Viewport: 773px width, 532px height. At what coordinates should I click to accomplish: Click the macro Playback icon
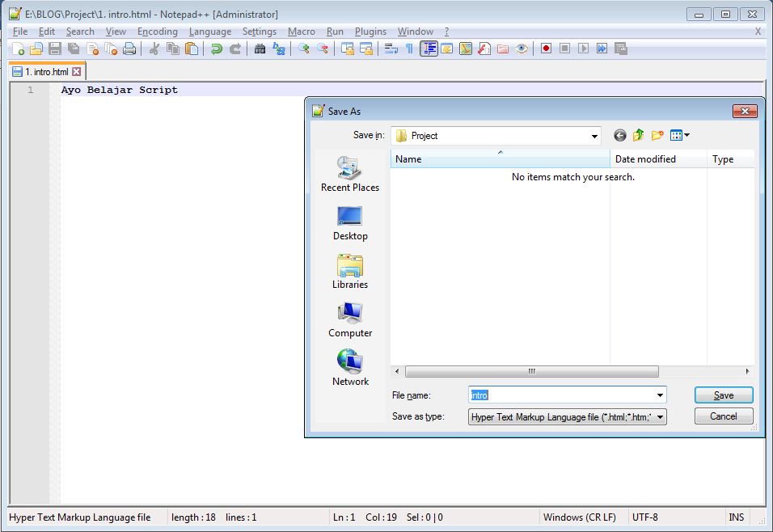coord(583,49)
